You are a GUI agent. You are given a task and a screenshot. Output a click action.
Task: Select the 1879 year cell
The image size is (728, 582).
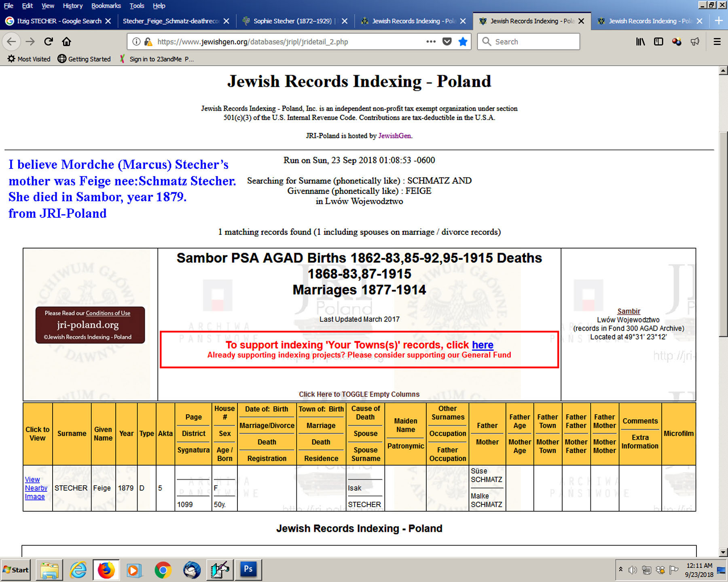[x=126, y=488]
